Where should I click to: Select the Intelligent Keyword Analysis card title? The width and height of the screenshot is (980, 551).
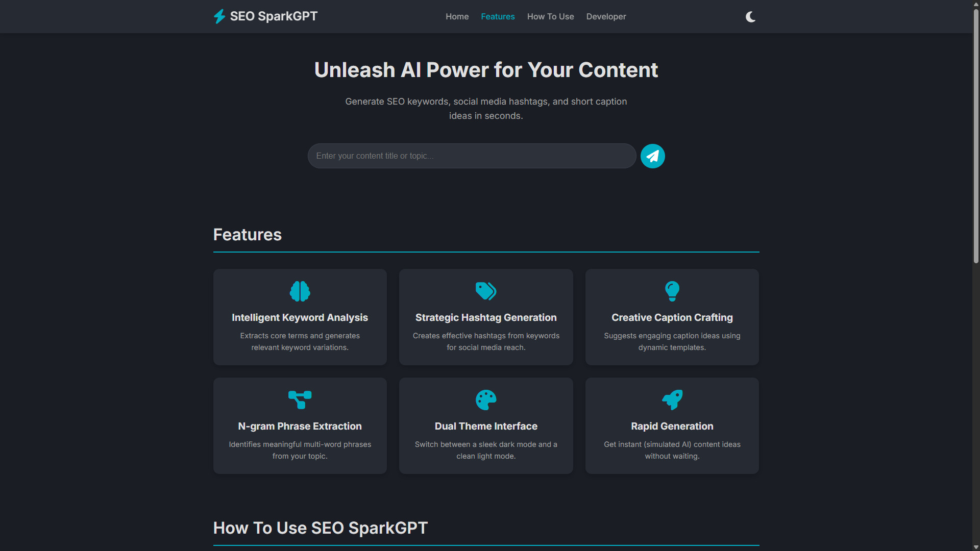[x=300, y=317]
